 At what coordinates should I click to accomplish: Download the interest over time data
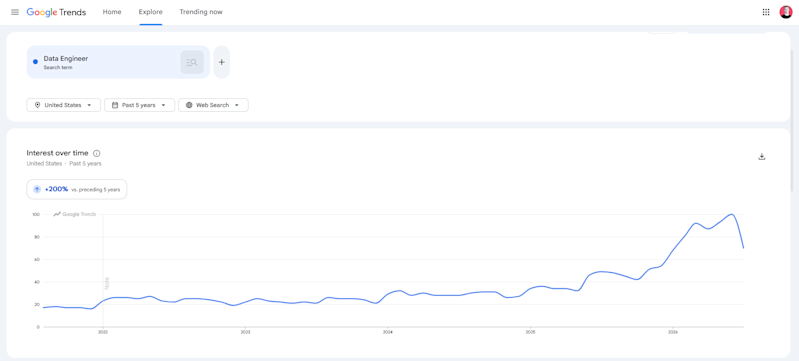(762, 157)
